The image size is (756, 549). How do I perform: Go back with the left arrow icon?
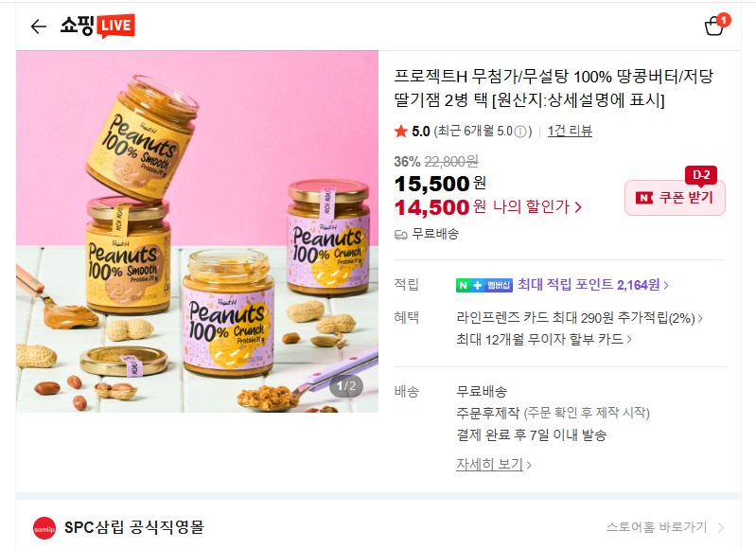click(39, 27)
